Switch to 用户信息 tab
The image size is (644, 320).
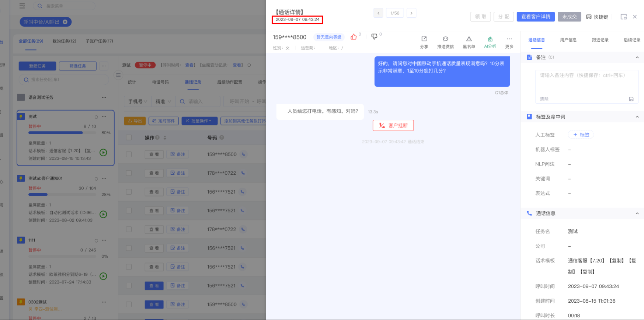[568, 40]
